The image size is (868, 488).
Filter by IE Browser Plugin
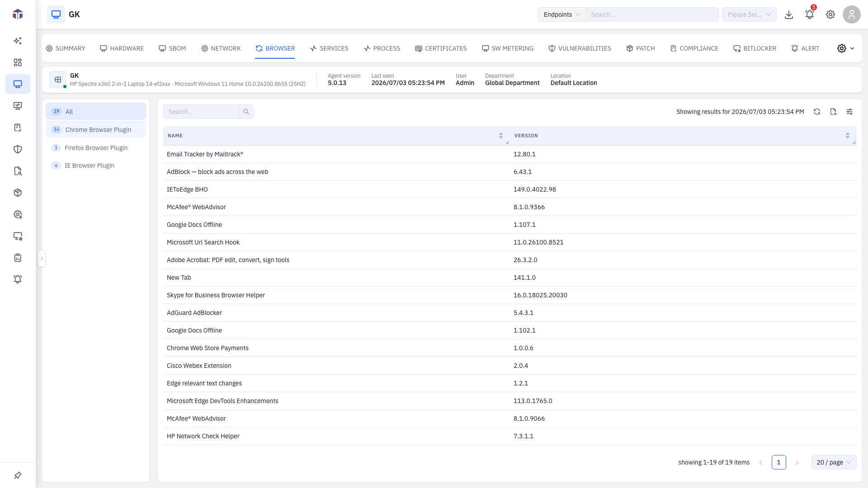pos(96,165)
